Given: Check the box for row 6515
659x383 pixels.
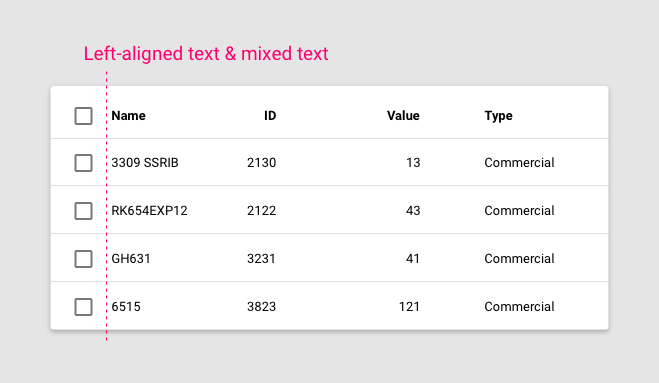Looking at the screenshot, I should [83, 306].
